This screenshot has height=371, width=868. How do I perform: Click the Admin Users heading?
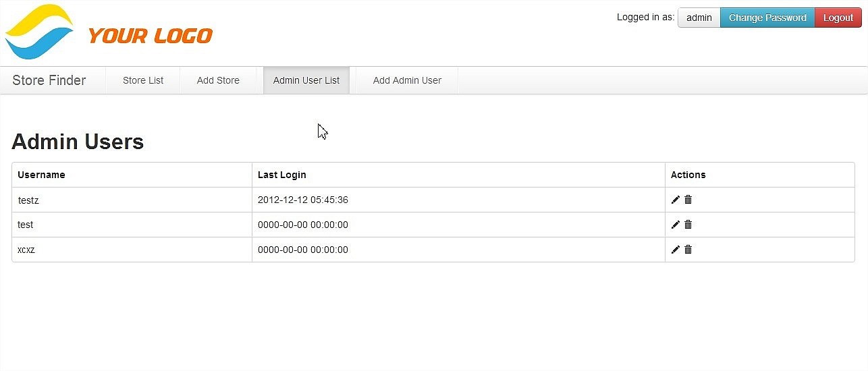point(78,142)
